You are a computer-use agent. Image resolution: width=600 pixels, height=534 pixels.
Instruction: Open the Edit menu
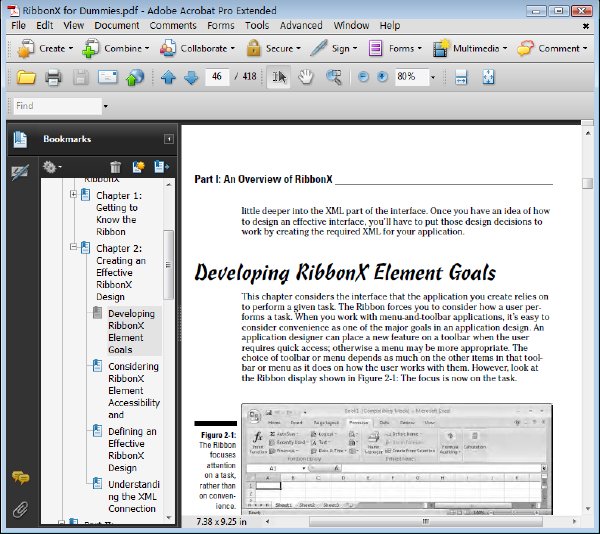[x=44, y=26]
